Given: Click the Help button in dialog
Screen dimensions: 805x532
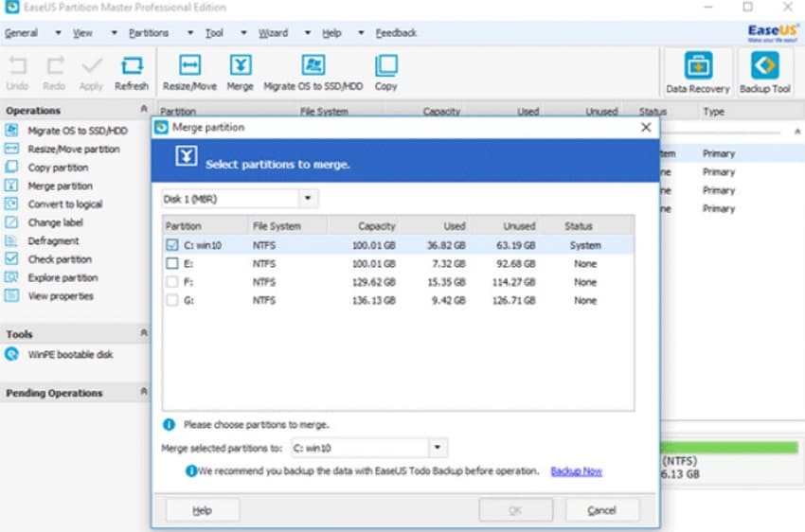Looking at the screenshot, I should (x=203, y=510).
